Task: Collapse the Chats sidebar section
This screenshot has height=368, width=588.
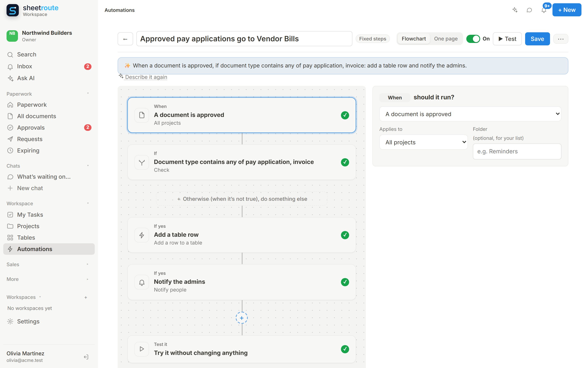Action: coord(49,166)
